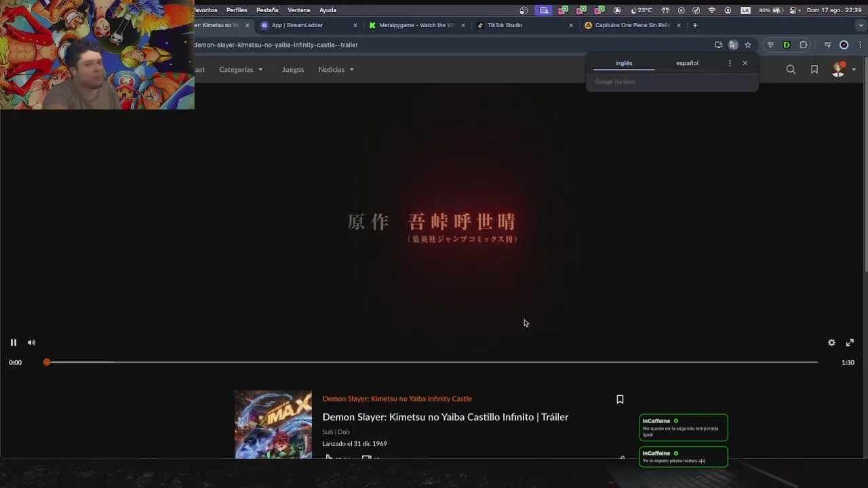868x488 pixels.
Task: Click the battery 80% indicator
Action: point(772,10)
